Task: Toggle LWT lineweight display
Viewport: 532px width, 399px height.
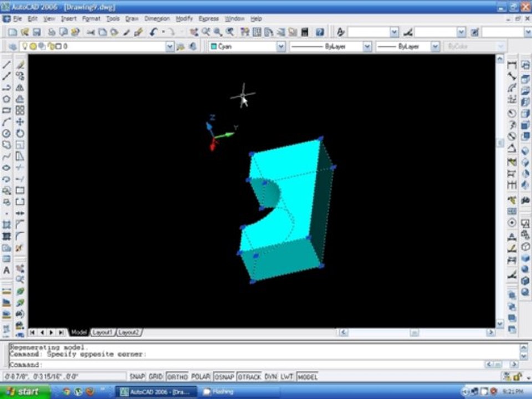Action: (287, 377)
